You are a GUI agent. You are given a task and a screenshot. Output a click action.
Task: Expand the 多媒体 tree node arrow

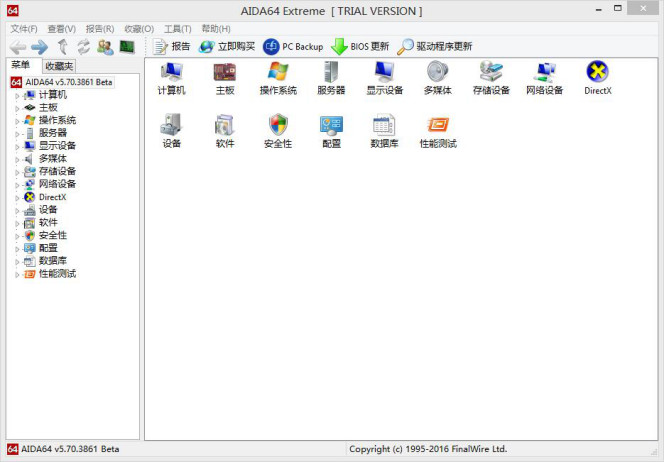pyautogui.click(x=17, y=160)
